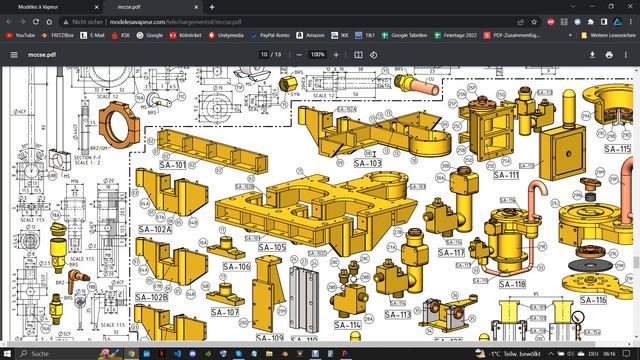Click the vertical PDF scrollbar thumb

pyautogui.click(x=636, y=262)
